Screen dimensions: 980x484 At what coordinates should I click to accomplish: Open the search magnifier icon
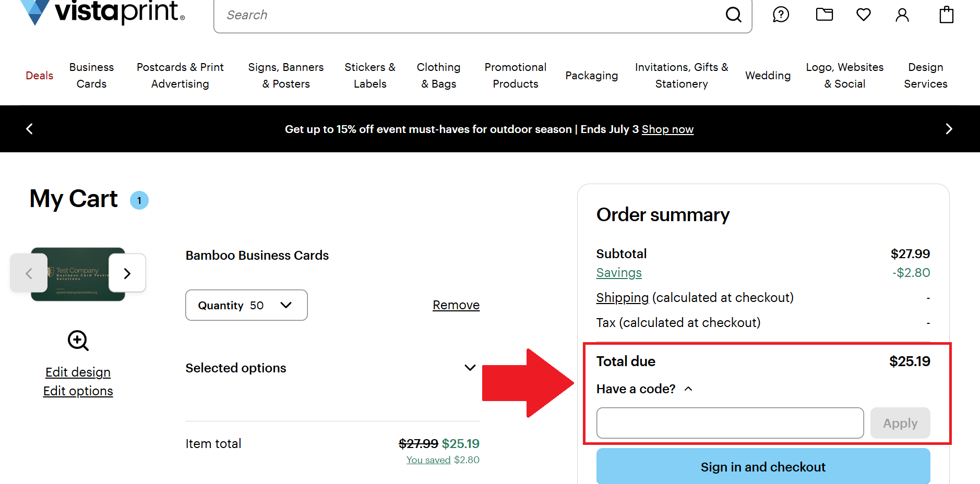coord(733,15)
